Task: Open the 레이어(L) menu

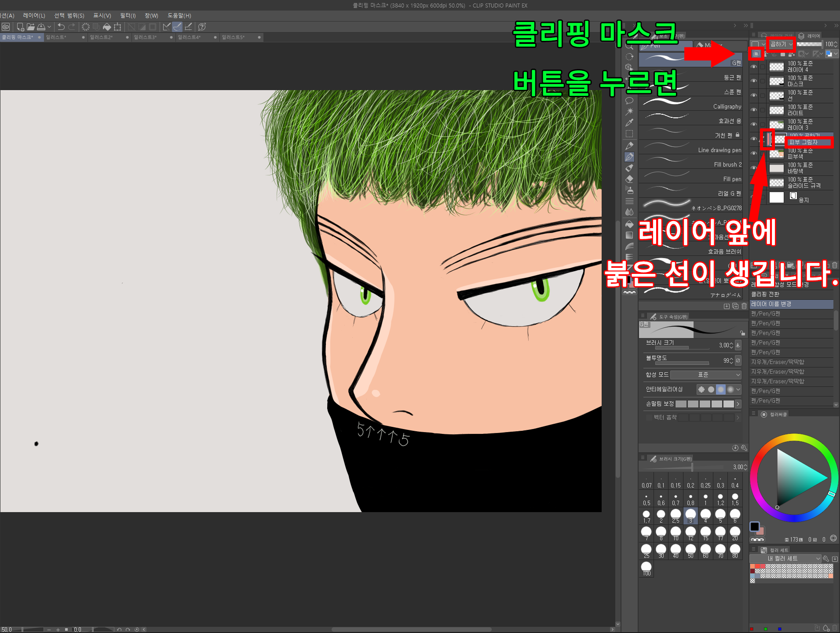Action: 34,15
